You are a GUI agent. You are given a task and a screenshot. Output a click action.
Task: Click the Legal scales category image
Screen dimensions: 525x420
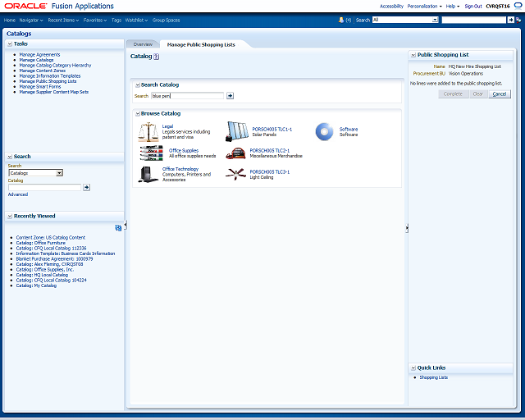click(x=148, y=131)
